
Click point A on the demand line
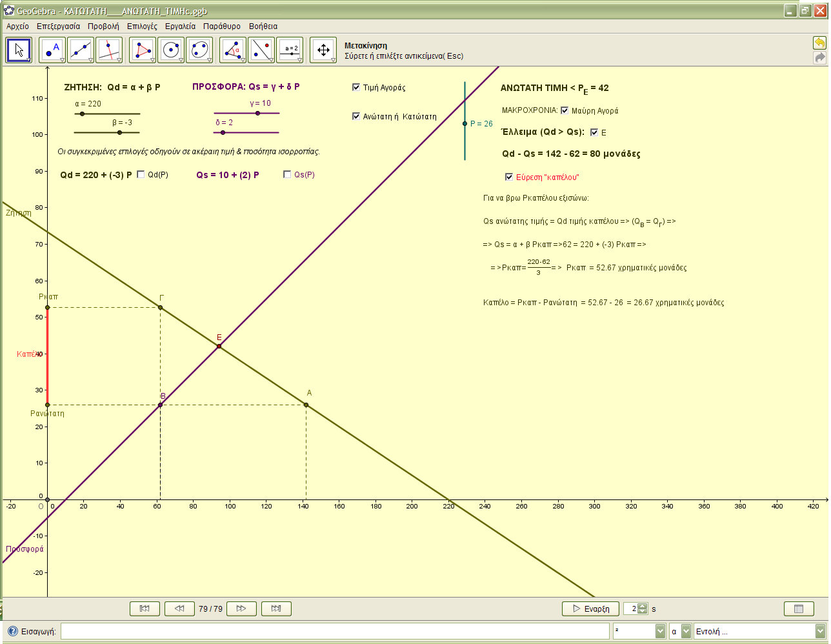306,405
